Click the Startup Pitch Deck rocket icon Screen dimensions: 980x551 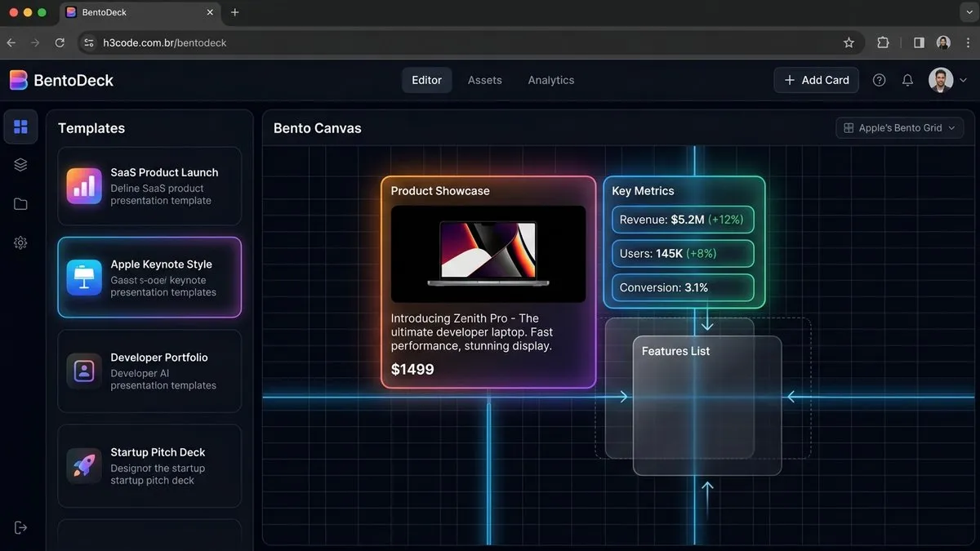click(84, 466)
